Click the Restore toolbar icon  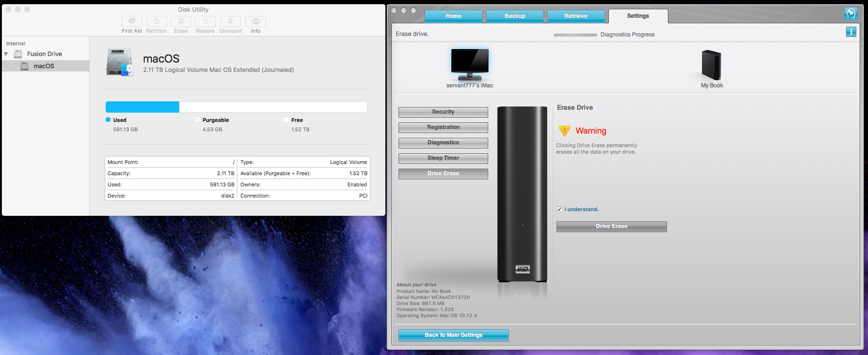click(x=205, y=21)
